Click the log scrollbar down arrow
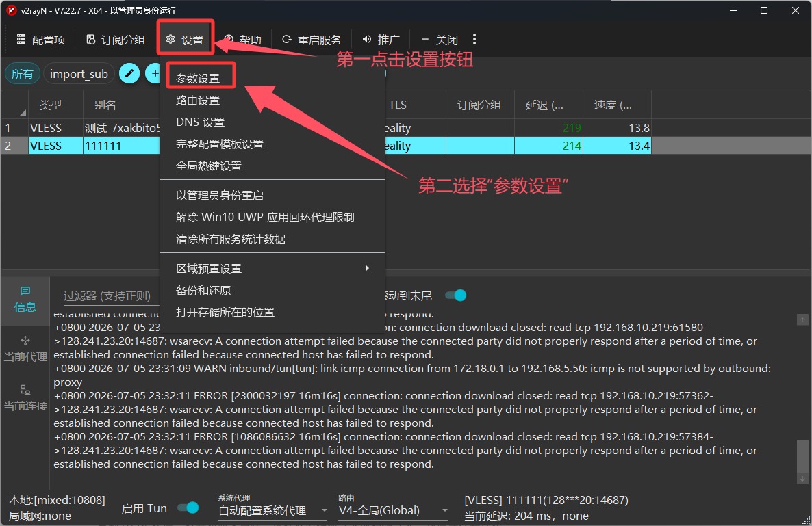This screenshot has height=526, width=812. pyautogui.click(x=802, y=479)
